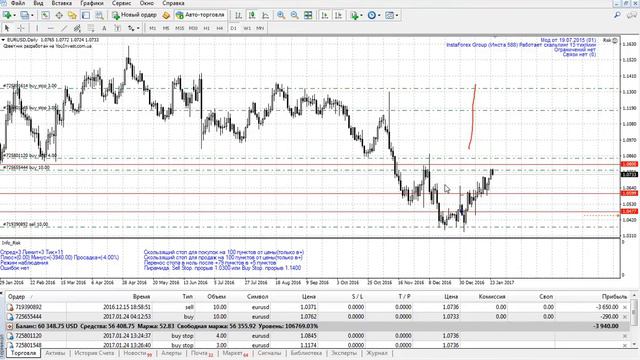Open the Вид menu

38,3
